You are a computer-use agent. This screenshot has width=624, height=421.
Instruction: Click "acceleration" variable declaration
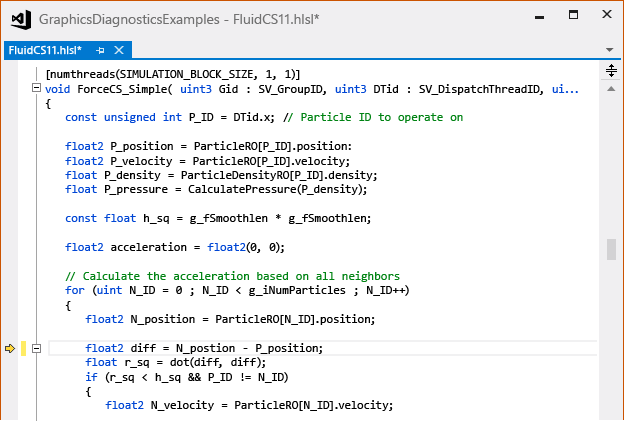click(148, 248)
